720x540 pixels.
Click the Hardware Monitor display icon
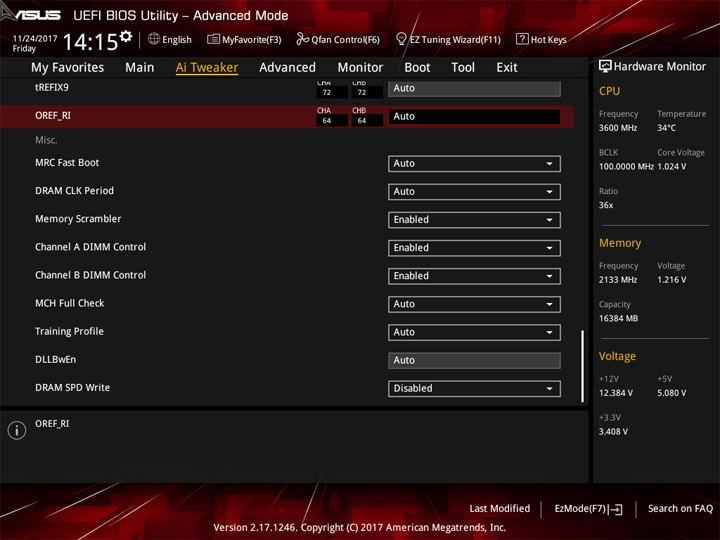pyautogui.click(x=605, y=67)
